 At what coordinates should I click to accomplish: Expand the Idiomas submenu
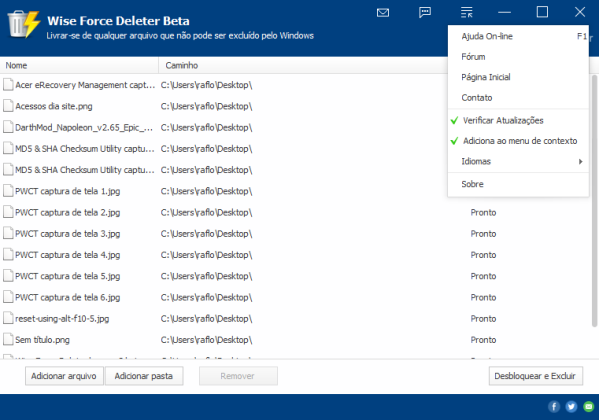(x=518, y=161)
